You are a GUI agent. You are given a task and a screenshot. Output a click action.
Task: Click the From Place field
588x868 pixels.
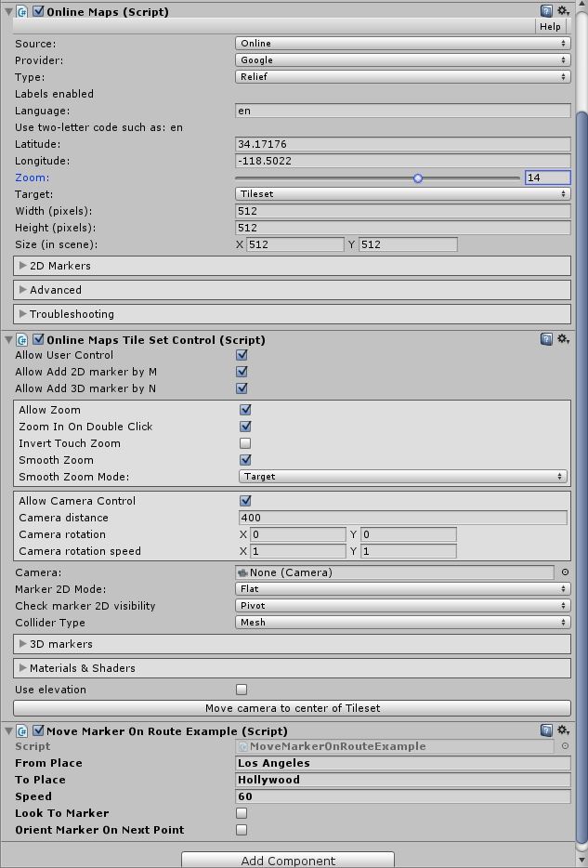click(x=403, y=763)
